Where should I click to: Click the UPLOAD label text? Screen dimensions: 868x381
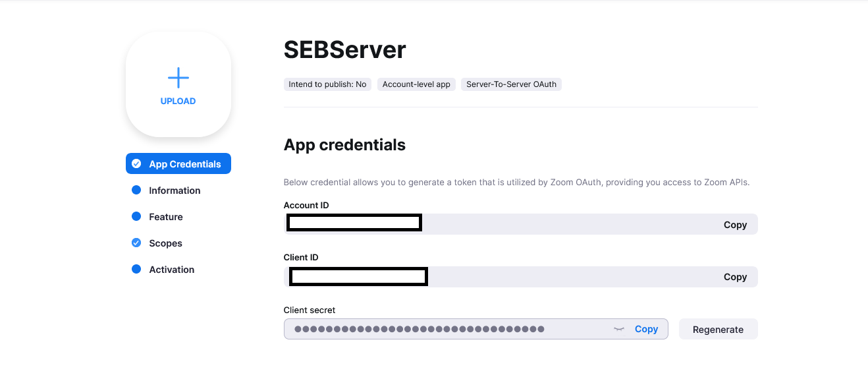point(178,102)
